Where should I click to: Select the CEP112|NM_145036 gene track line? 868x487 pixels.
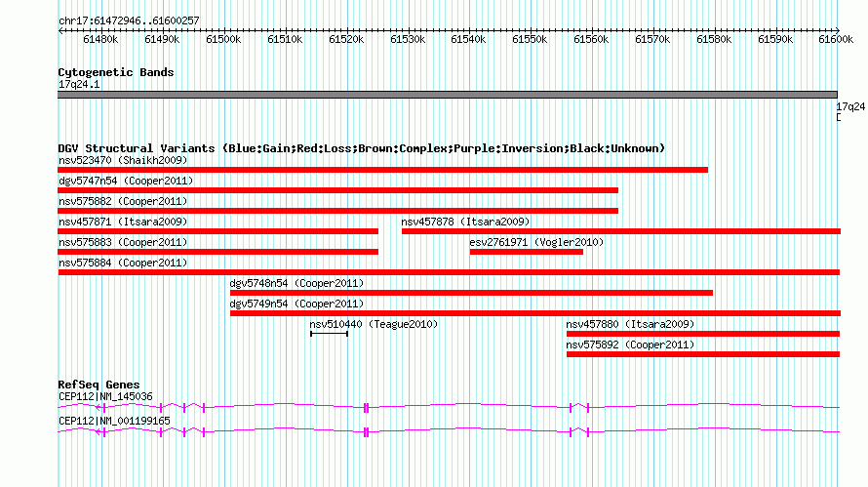point(449,408)
